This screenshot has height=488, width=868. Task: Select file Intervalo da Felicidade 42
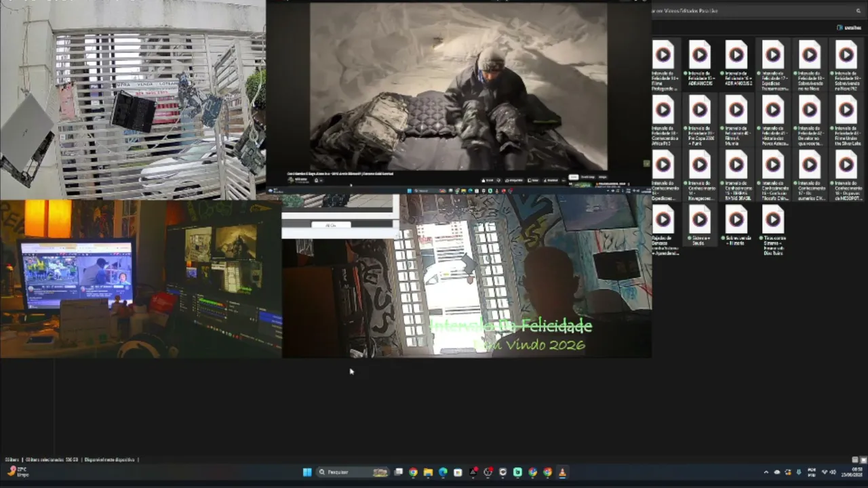pyautogui.click(x=810, y=120)
